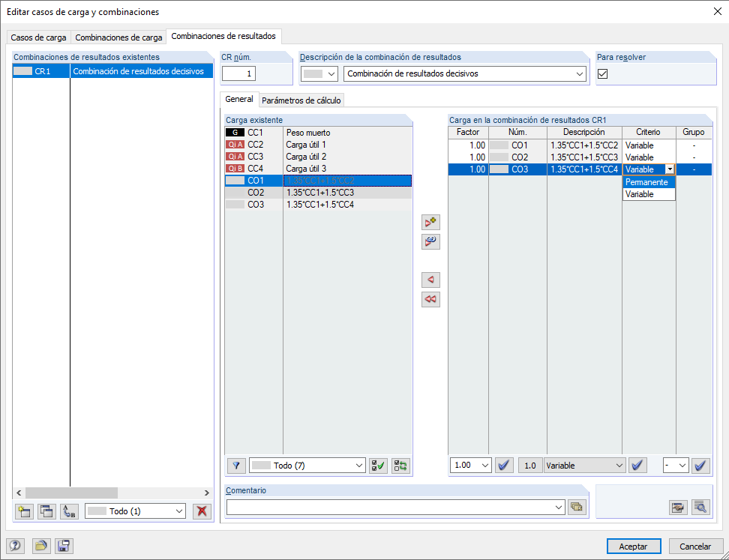This screenshot has height=560, width=729.
Task: Apply criterion with checkmark next to Variable
Action: [x=637, y=466]
